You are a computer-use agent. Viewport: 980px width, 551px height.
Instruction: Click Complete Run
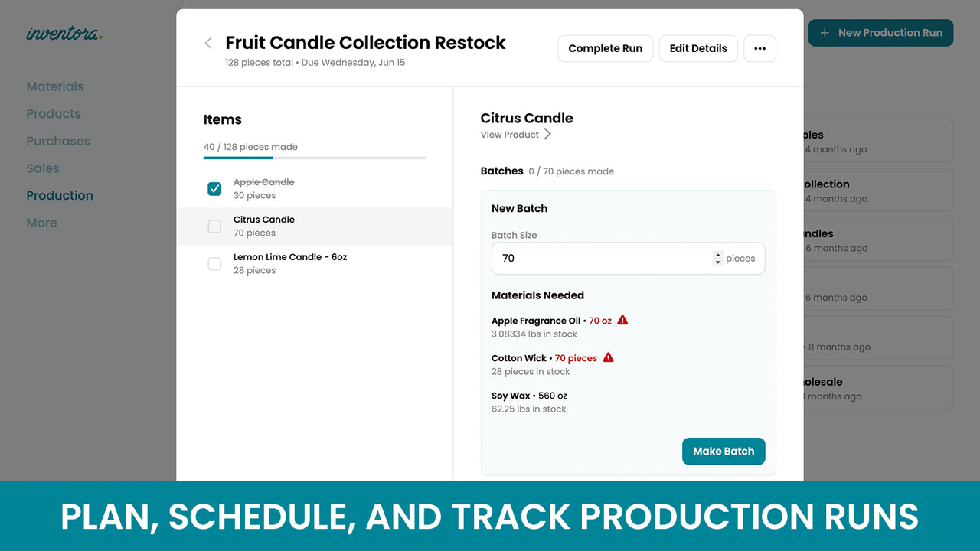tap(605, 48)
